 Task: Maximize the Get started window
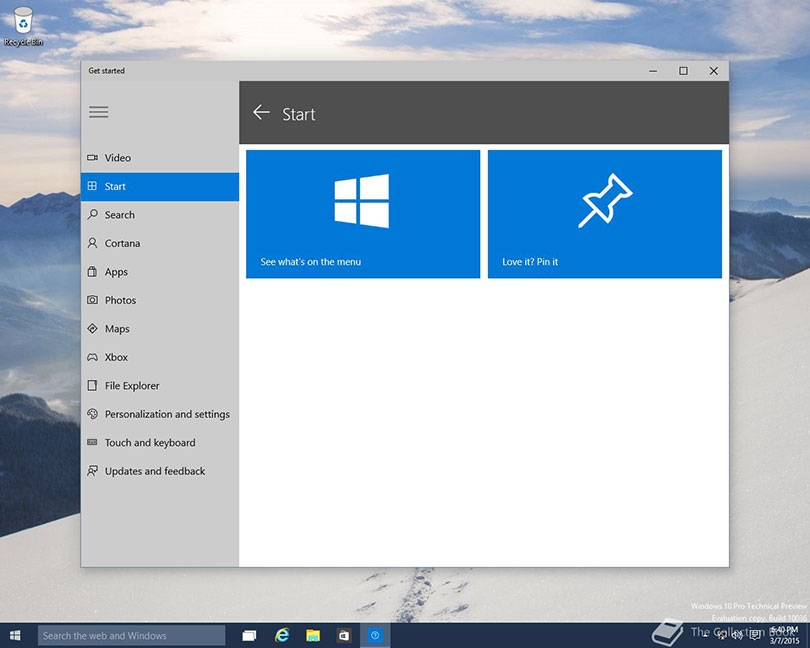click(x=683, y=71)
